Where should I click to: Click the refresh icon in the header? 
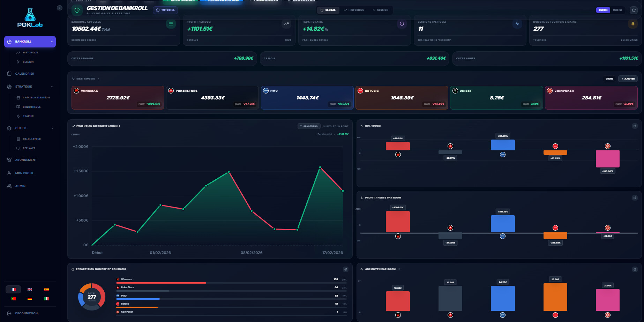pos(634,10)
